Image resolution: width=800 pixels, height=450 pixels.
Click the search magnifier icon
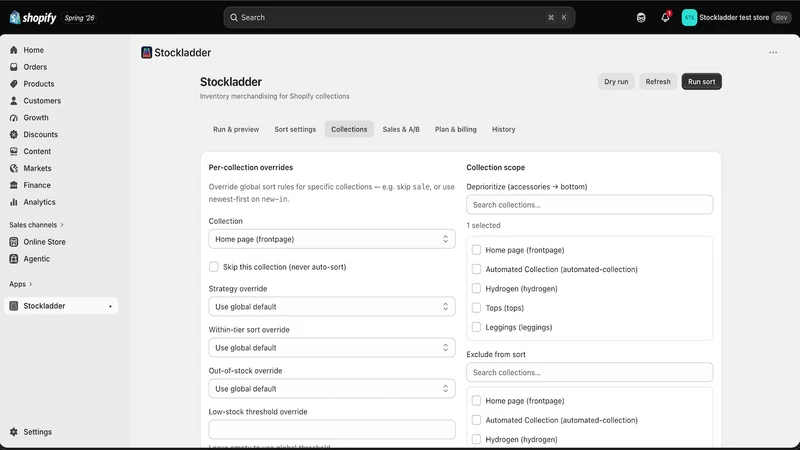click(x=234, y=17)
